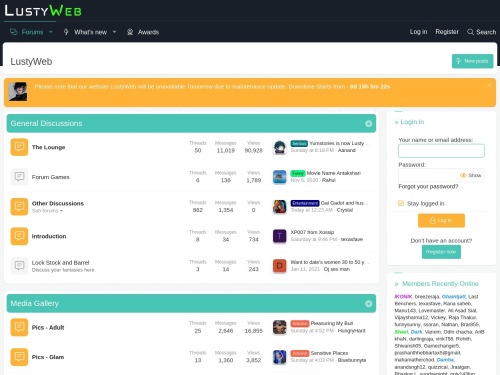Screen dimensions: 500x375
Task: Click the Forum Games node icon
Action: [19, 177]
